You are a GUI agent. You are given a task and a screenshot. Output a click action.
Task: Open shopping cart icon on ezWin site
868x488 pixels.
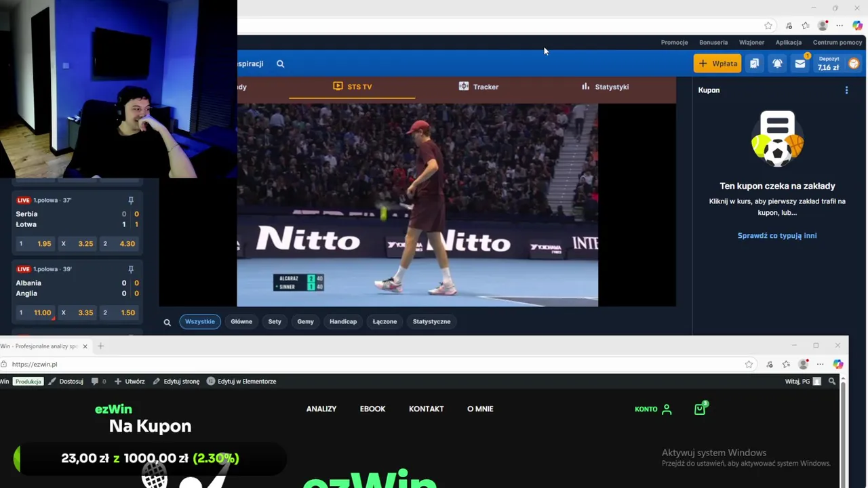coord(700,409)
